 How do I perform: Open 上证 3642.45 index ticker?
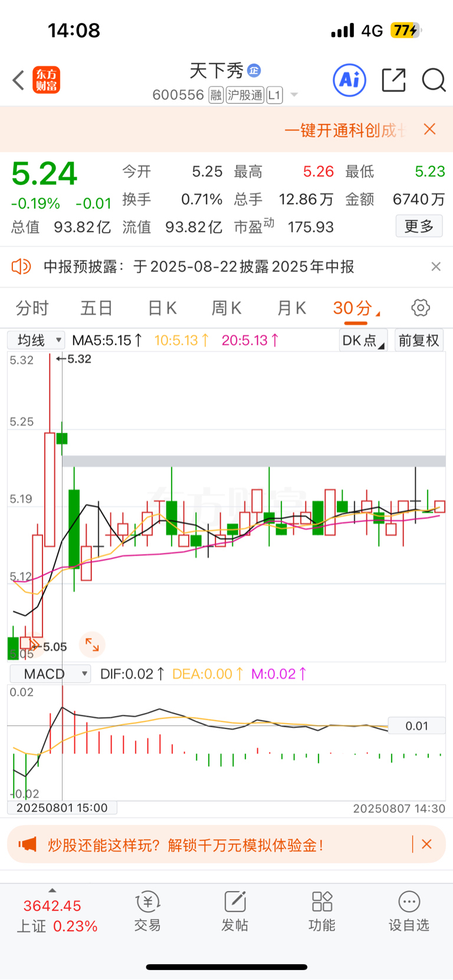[57, 916]
